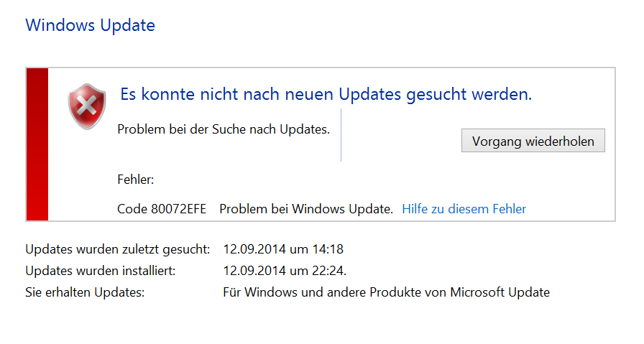
Task: Select the text Problem bei der Suche nach Updates
Action: [224, 129]
